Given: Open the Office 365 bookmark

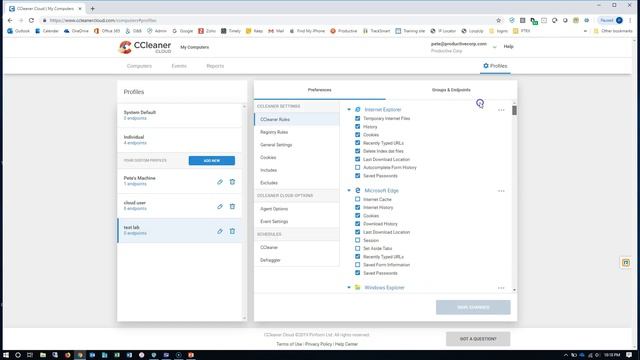Looking at the screenshot, I should tap(107, 31).
